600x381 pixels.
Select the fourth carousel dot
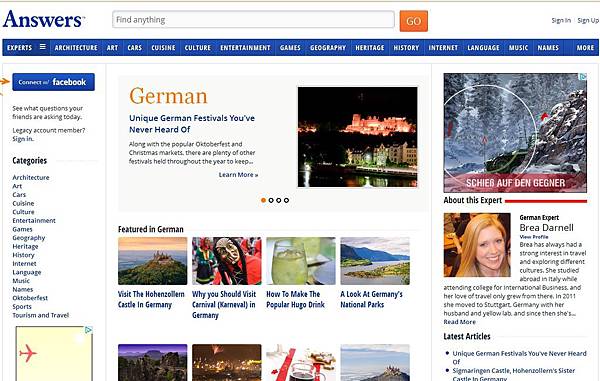coord(286,200)
